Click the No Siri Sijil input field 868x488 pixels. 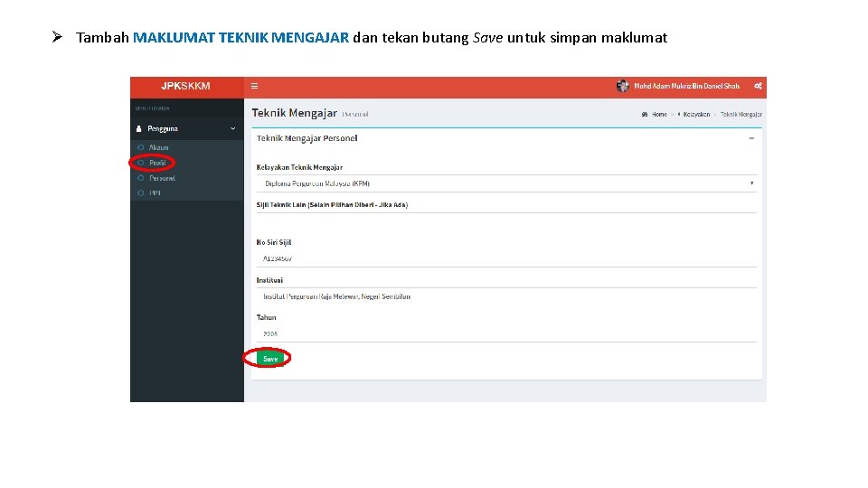point(506,259)
